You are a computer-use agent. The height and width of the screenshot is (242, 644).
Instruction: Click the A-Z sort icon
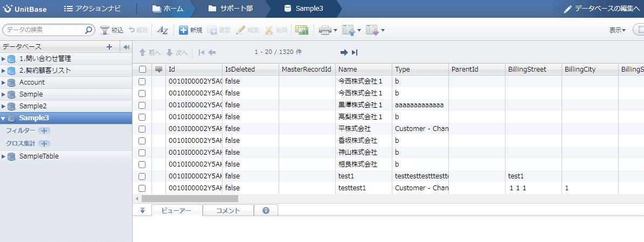point(162,30)
